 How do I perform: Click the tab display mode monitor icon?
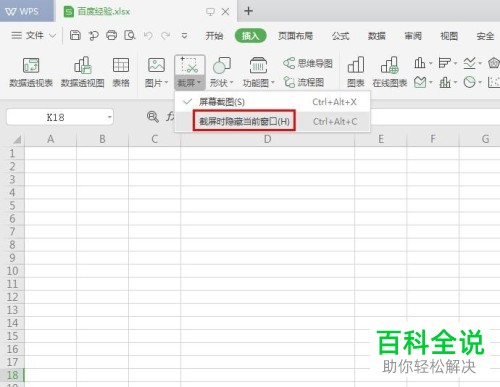(x=210, y=12)
